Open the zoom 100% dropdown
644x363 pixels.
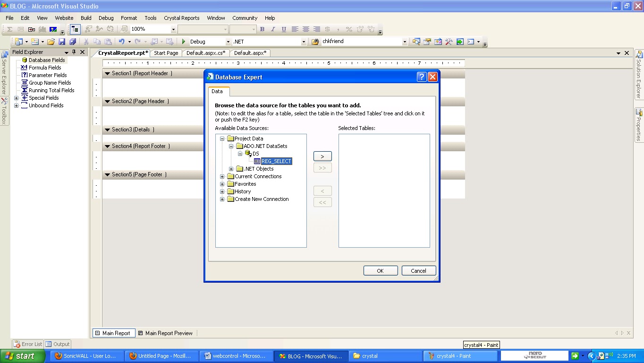[x=173, y=29]
